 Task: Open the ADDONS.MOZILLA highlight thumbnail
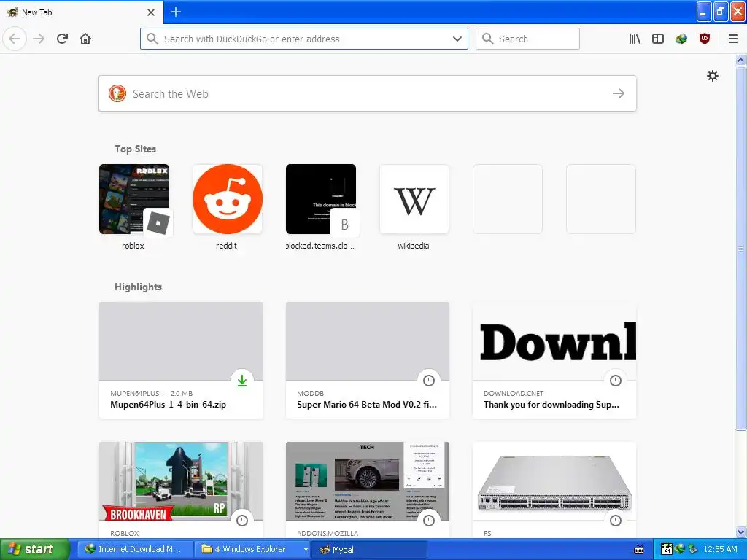tap(368, 481)
